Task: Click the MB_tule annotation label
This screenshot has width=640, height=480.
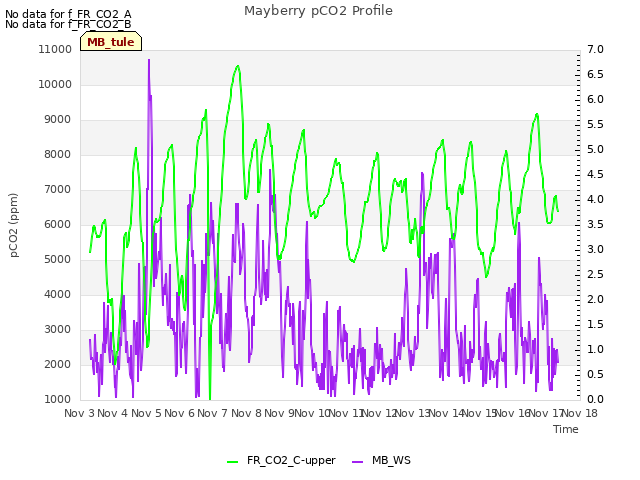Action: [111, 42]
